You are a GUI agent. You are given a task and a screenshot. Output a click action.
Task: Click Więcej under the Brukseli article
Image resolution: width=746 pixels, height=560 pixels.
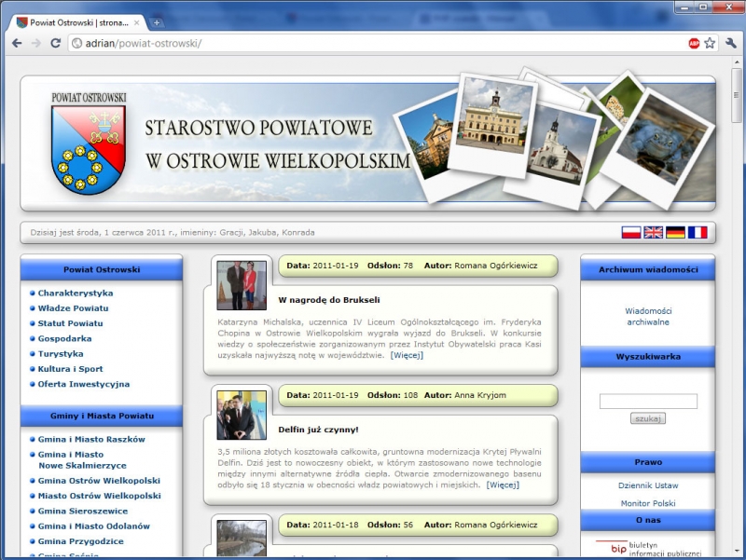(407, 355)
